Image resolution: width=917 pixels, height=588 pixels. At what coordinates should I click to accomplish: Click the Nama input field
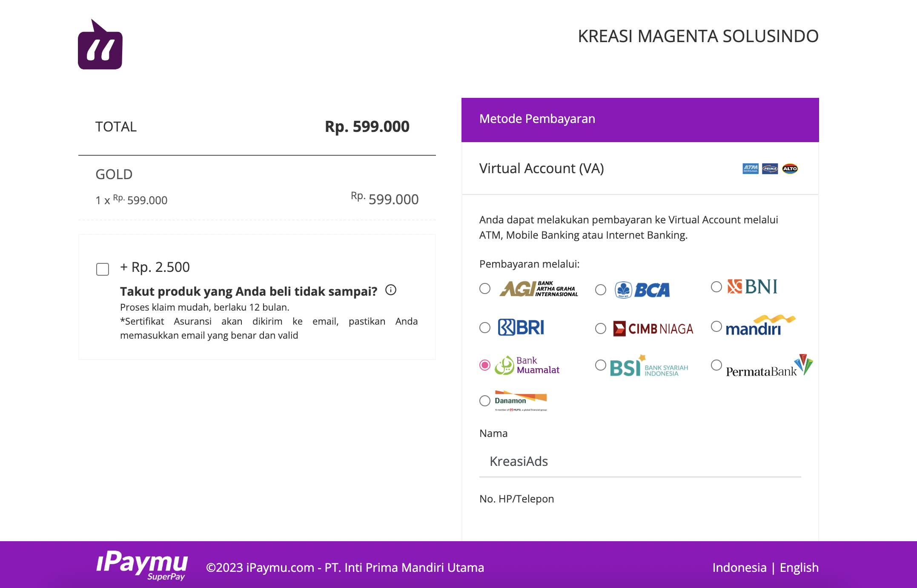tap(640, 461)
